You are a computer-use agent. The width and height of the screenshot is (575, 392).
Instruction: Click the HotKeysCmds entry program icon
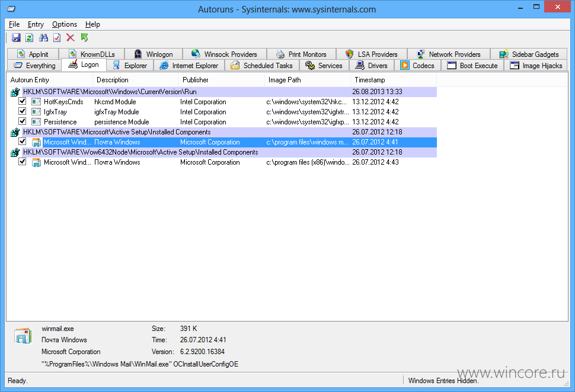click(36, 101)
